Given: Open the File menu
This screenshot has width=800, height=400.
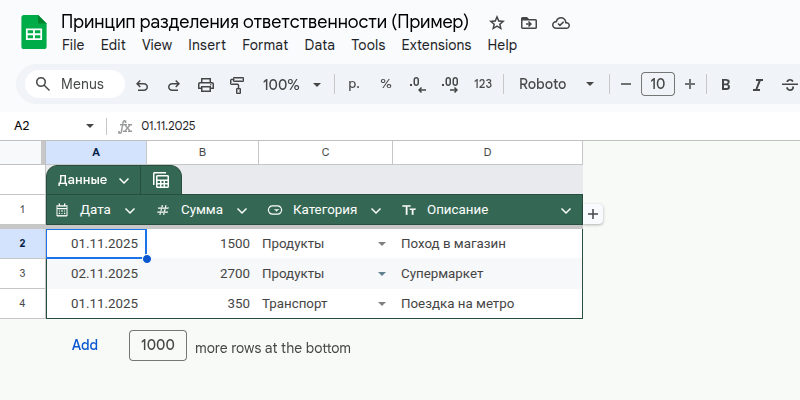Looking at the screenshot, I should click(73, 45).
